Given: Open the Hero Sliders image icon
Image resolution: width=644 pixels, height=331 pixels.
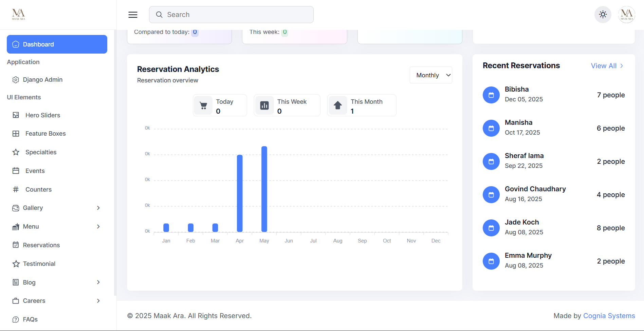Looking at the screenshot, I should [16, 115].
